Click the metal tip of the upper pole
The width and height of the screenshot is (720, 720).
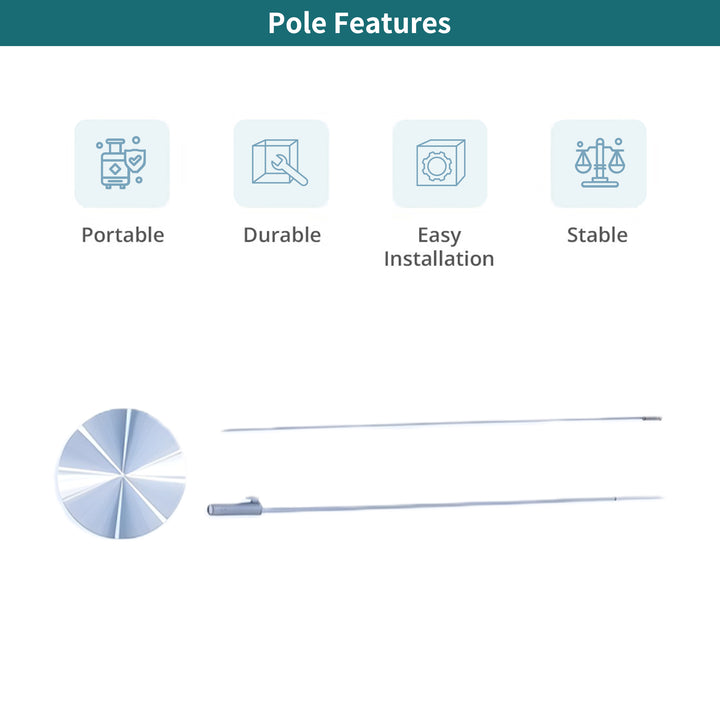[652, 418]
